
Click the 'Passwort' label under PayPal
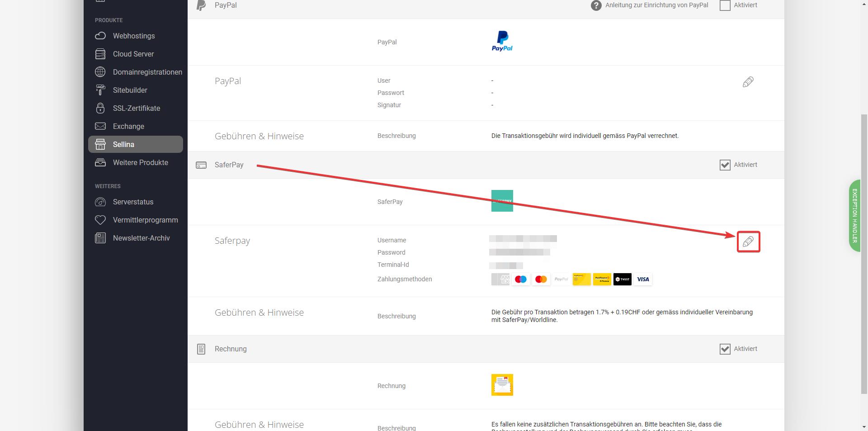coord(391,93)
